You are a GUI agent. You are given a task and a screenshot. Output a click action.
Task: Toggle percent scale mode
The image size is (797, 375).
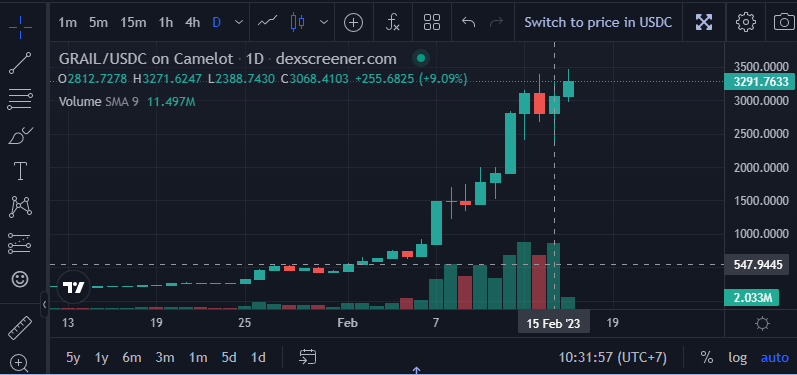(707, 358)
